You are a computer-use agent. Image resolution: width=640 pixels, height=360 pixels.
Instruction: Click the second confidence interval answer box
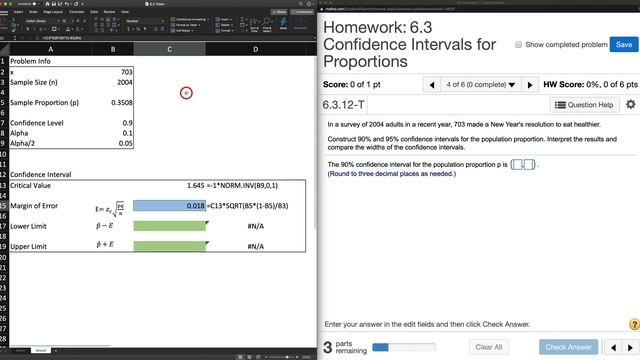click(529, 164)
